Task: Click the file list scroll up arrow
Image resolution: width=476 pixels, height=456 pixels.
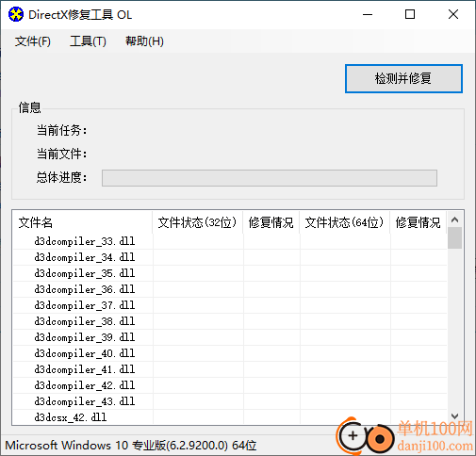Action: (454, 220)
